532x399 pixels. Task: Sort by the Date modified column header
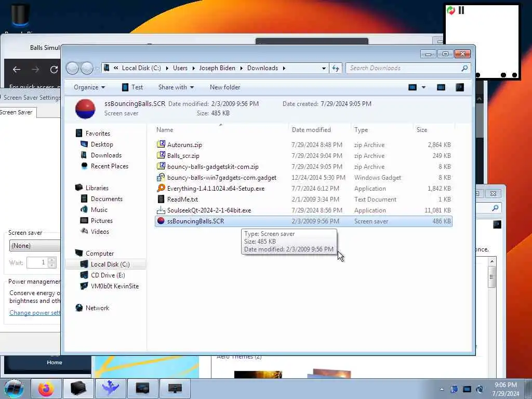[x=311, y=129]
